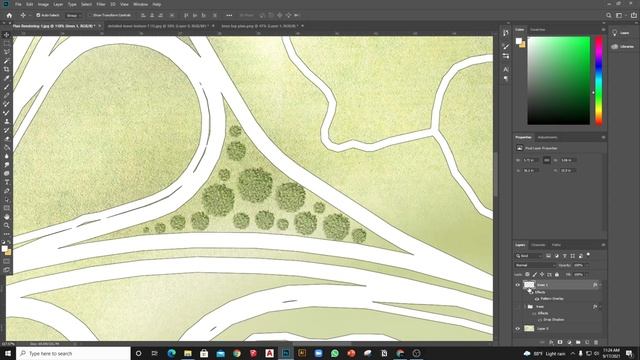Screen dimensions: 640x360
Task: Filter layers by pixel type
Action: (549, 256)
